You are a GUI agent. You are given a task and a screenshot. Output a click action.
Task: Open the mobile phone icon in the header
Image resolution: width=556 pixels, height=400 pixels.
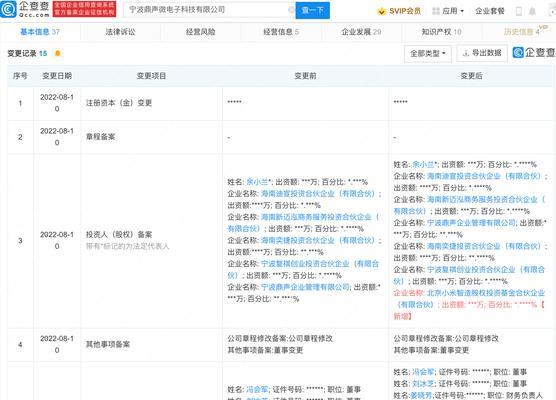[x=518, y=11]
